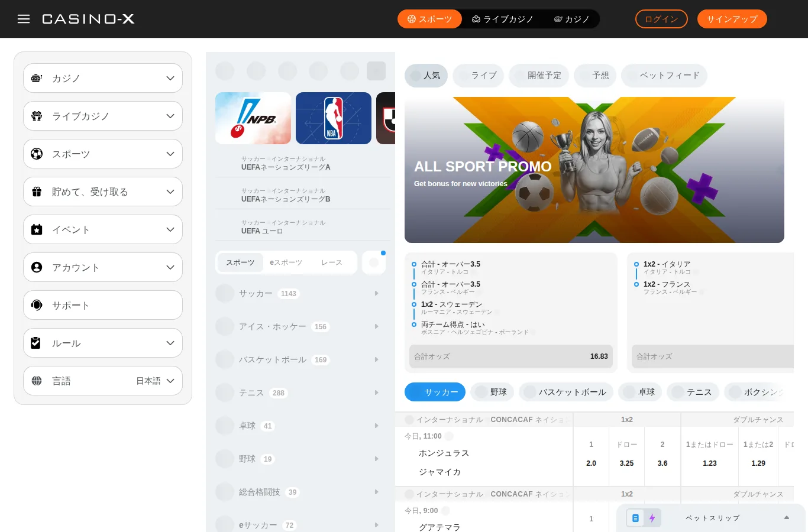The height and width of the screenshot is (532, 808).
Task: Click the ALL SPORT PROMO banner
Action: click(x=594, y=170)
